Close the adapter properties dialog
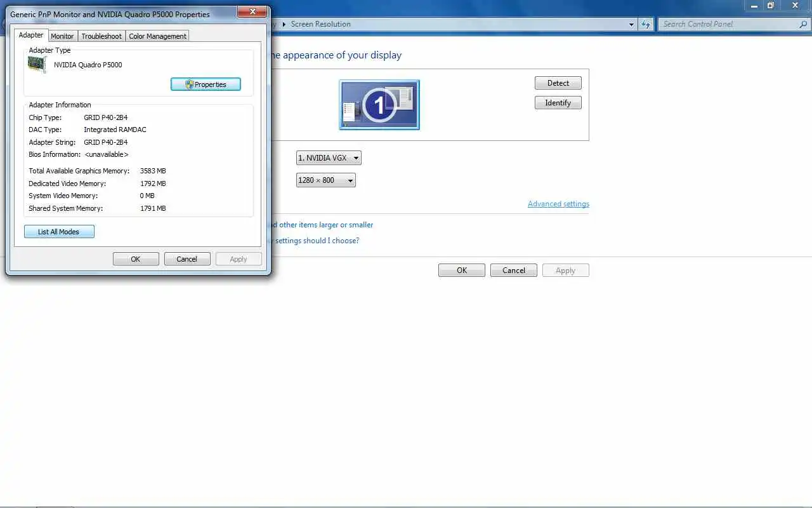The image size is (812, 508). click(252, 11)
